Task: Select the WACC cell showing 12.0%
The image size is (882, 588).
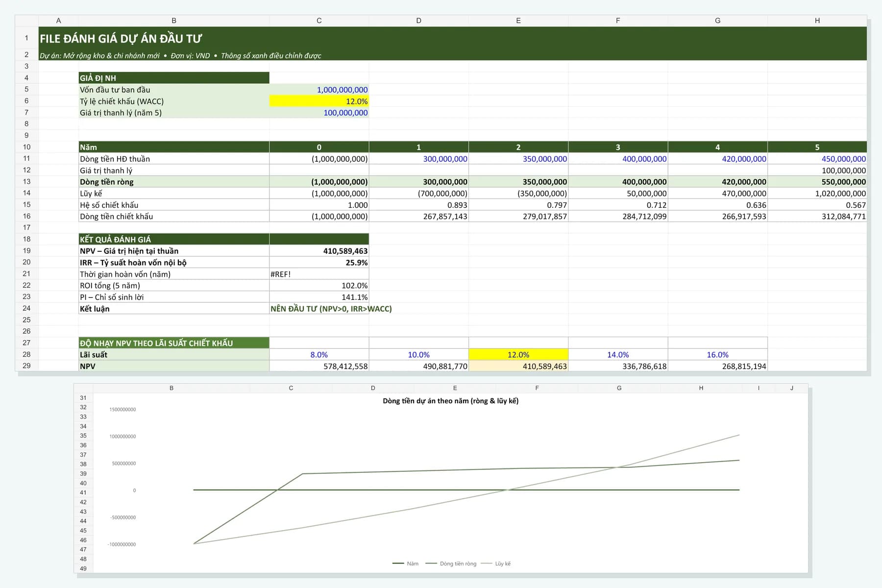Action: tap(319, 101)
